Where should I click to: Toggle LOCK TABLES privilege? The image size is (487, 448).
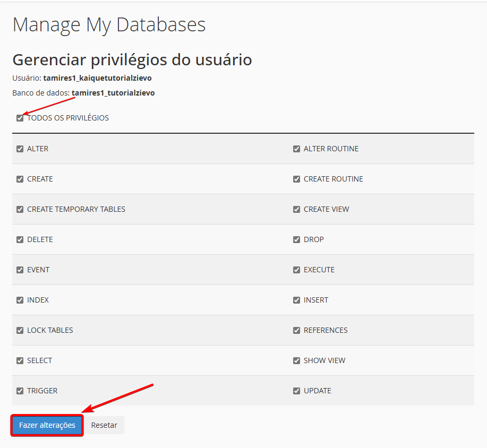(x=20, y=330)
